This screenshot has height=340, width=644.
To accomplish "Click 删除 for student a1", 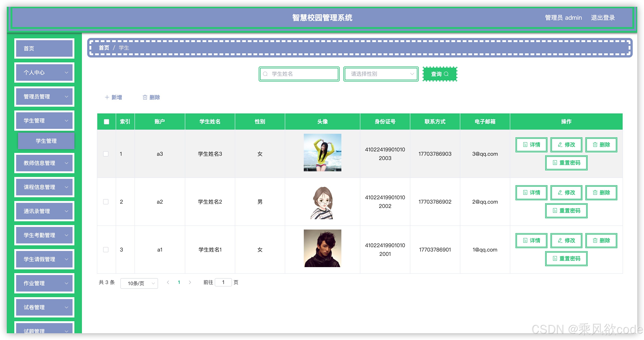I will tap(601, 240).
